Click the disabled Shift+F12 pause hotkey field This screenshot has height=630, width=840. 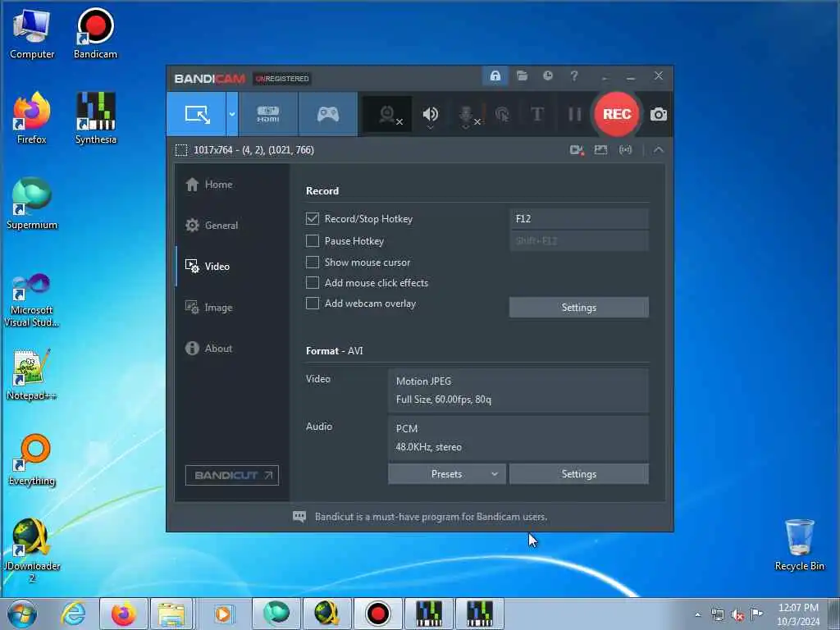coord(578,241)
